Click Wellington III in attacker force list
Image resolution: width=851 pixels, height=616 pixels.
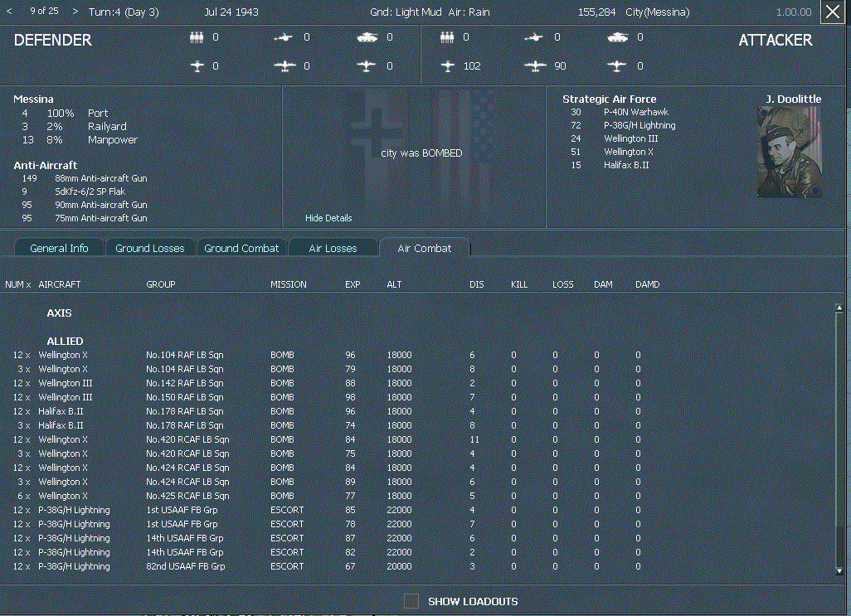(630, 138)
